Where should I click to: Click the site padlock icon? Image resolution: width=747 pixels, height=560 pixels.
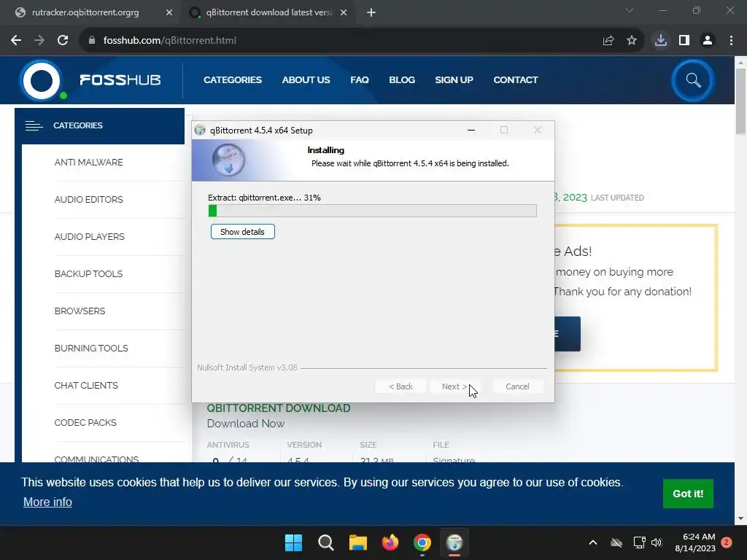click(x=92, y=41)
